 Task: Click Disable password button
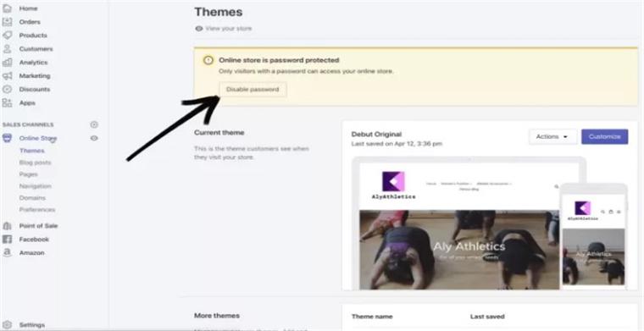click(x=253, y=90)
